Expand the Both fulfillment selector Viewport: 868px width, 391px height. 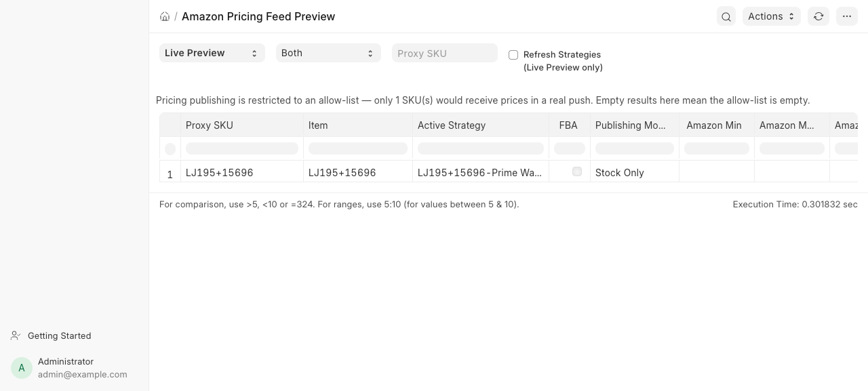328,53
